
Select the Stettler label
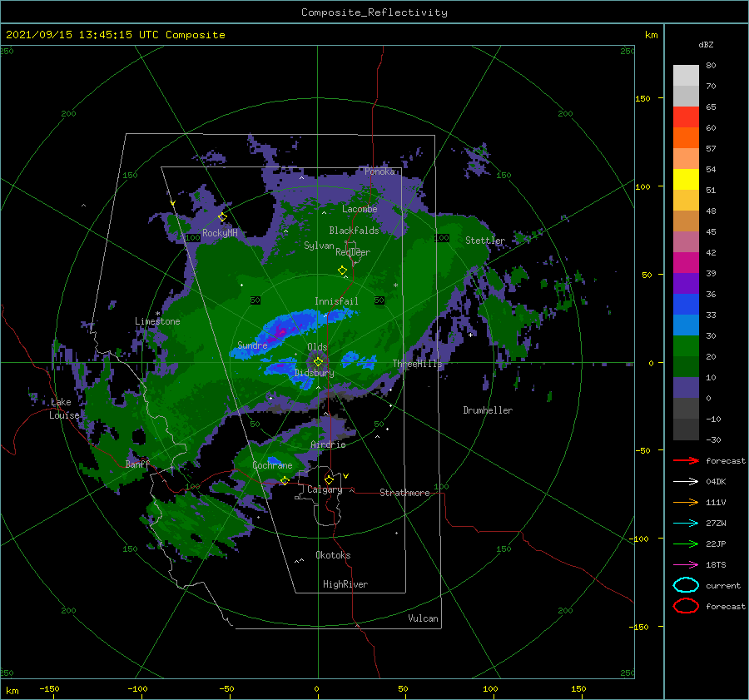(485, 241)
